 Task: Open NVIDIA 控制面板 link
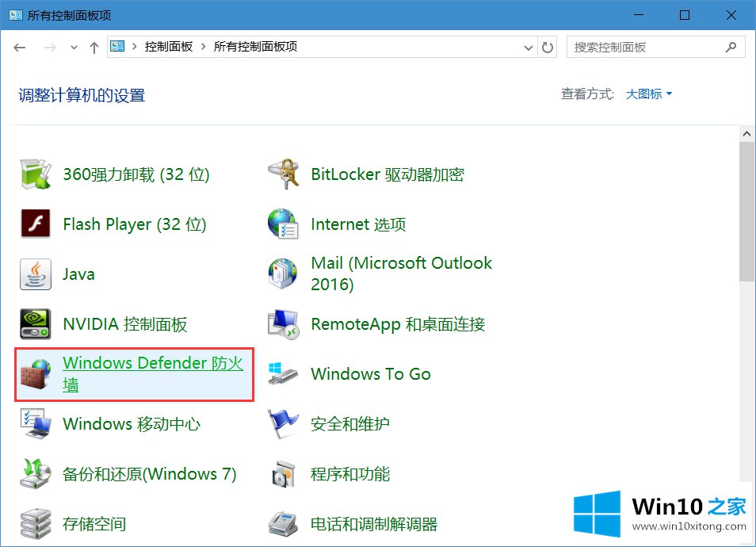pyautogui.click(x=125, y=324)
